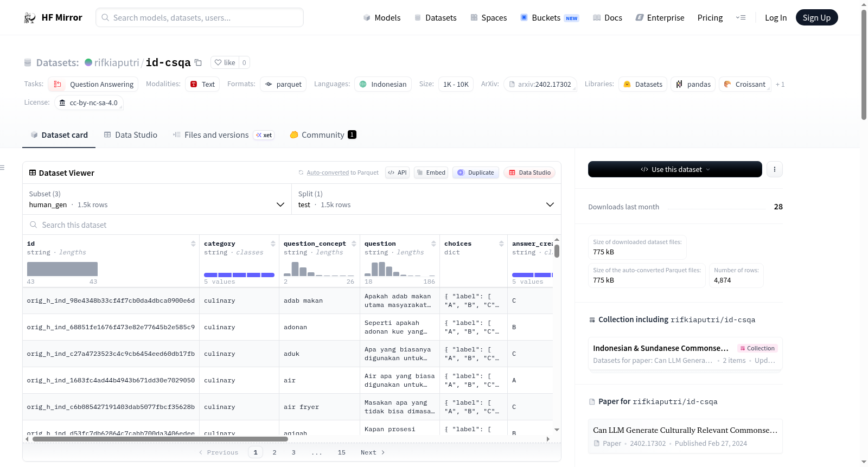Click the question lengths histogram
The image size is (868, 467).
pyautogui.click(x=400, y=269)
